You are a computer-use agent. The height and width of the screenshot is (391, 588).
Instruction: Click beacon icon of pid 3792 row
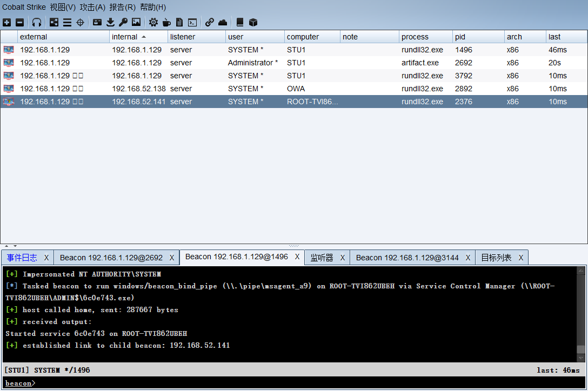point(9,76)
